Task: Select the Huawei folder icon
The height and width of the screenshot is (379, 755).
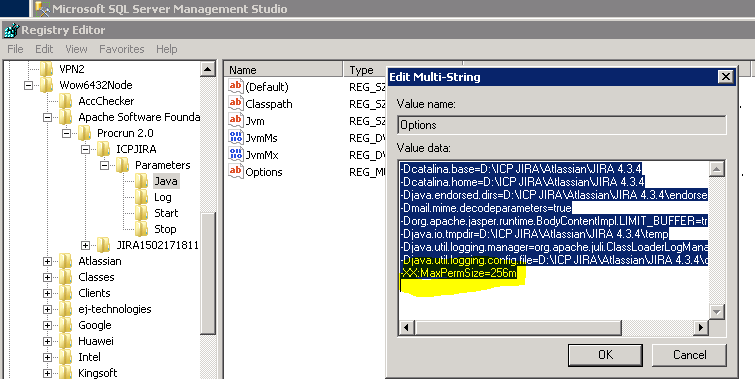Action: point(65,341)
